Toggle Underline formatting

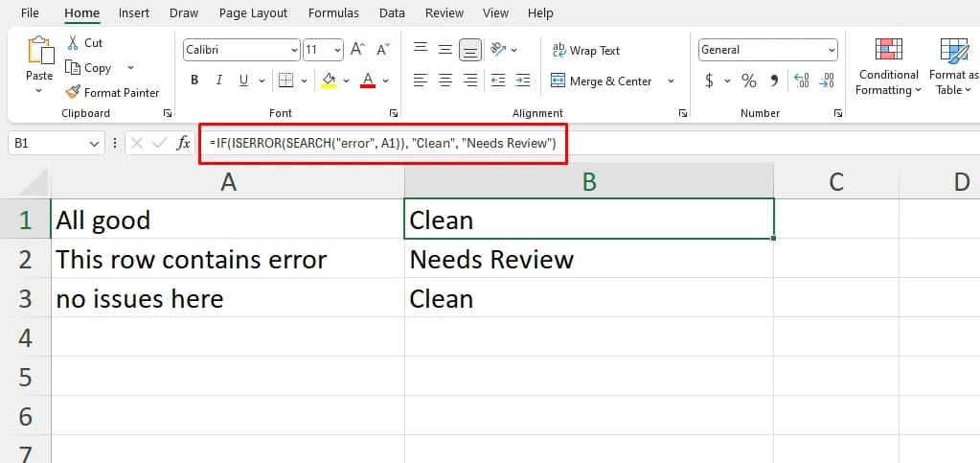tap(243, 81)
